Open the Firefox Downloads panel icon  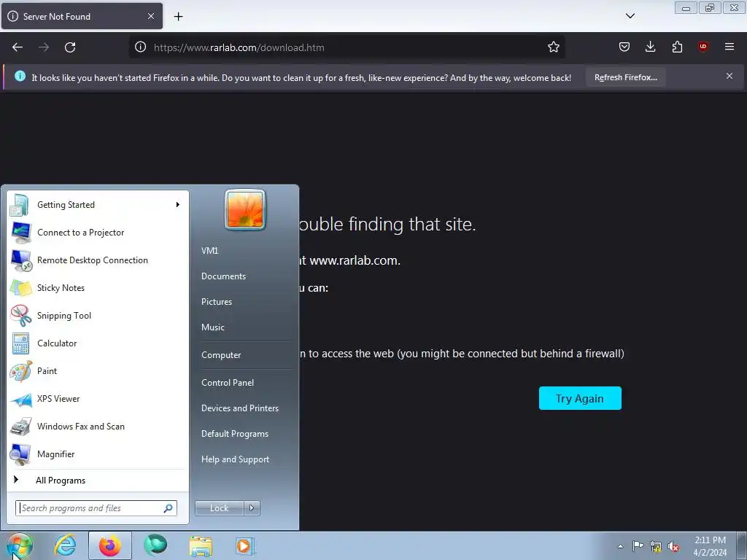click(650, 47)
